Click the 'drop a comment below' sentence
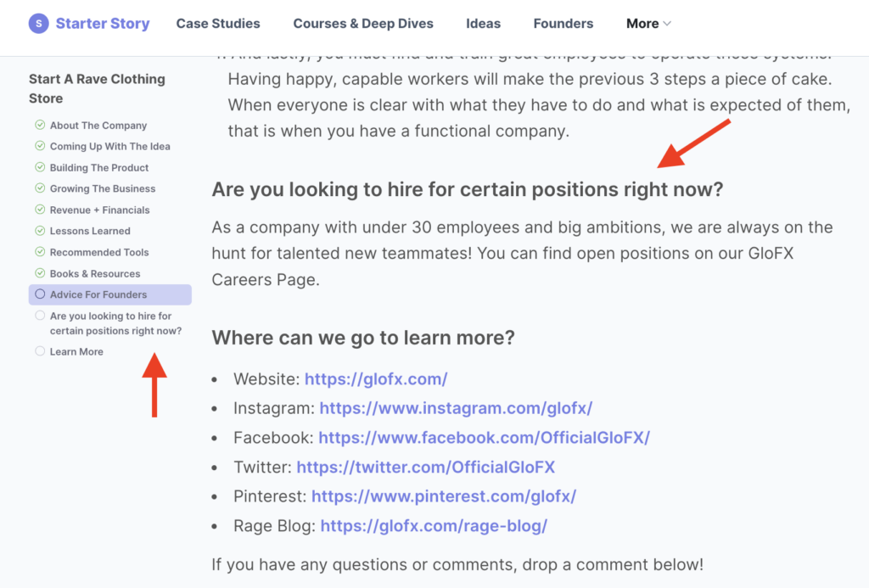 (457, 565)
